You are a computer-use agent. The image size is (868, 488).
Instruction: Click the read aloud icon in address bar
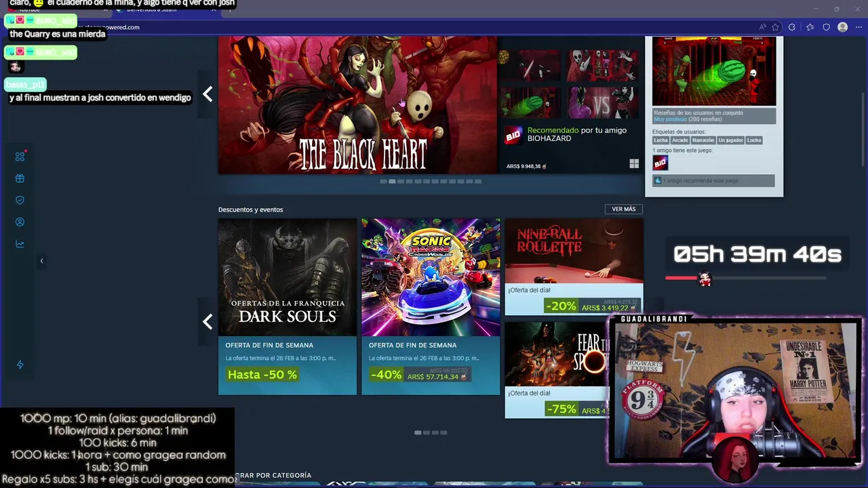(762, 27)
